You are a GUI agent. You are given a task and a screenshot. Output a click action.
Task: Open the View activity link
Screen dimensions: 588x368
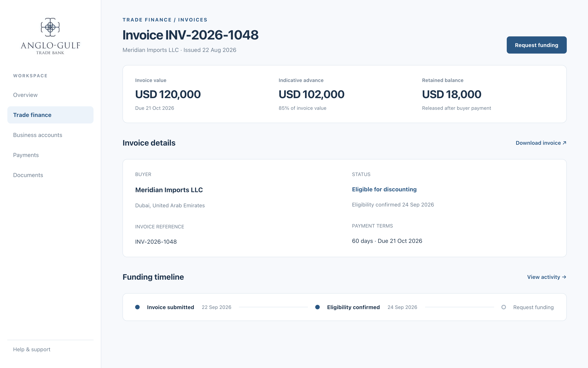[546, 277]
